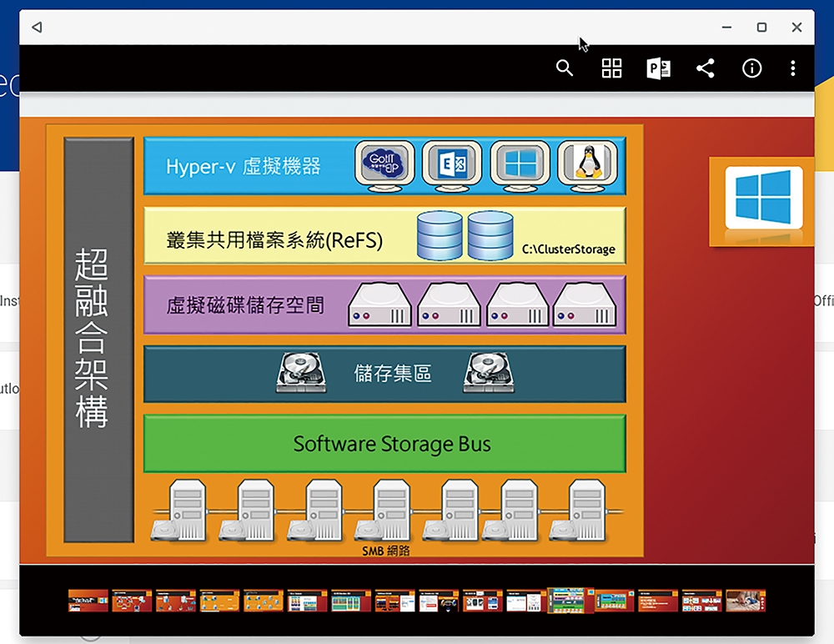Select the eighth slide thumbnail in filmstrip

point(395,601)
